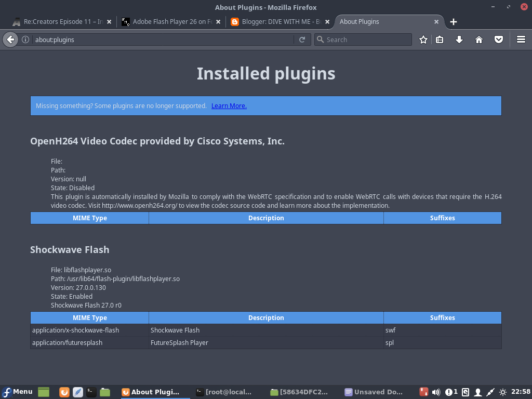Open the user account tray icon

tap(478, 392)
